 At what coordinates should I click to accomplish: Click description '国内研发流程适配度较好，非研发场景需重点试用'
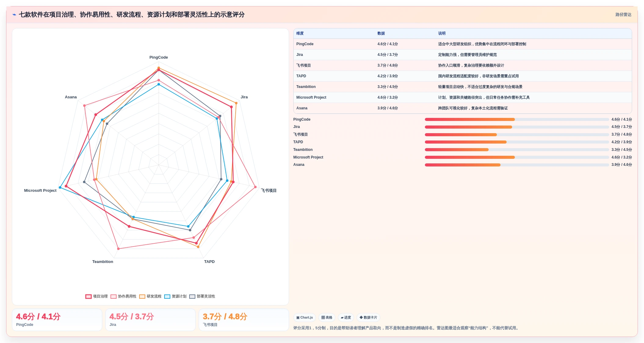pos(479,76)
